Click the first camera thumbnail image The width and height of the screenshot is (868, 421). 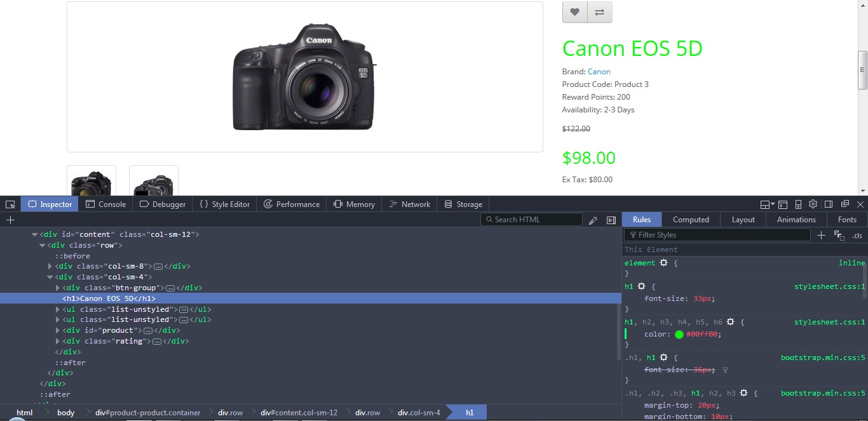click(92, 181)
